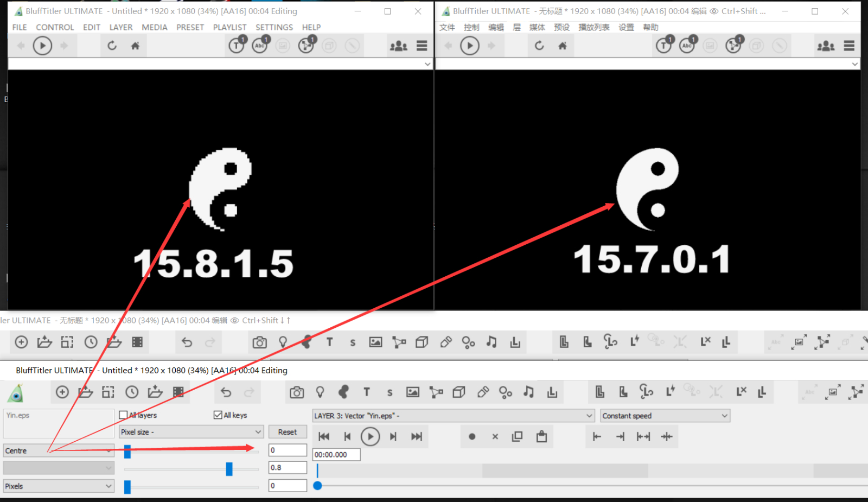
Task: Open the community people icon in left preview
Action: (x=399, y=46)
